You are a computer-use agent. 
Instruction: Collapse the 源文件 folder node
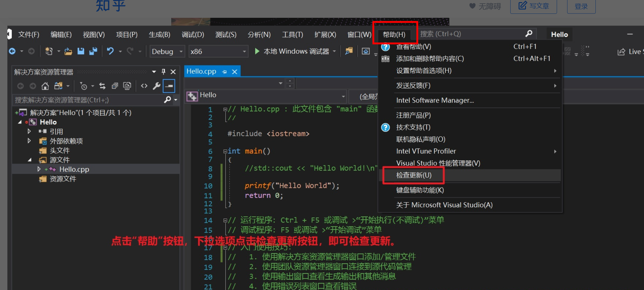[30, 160]
